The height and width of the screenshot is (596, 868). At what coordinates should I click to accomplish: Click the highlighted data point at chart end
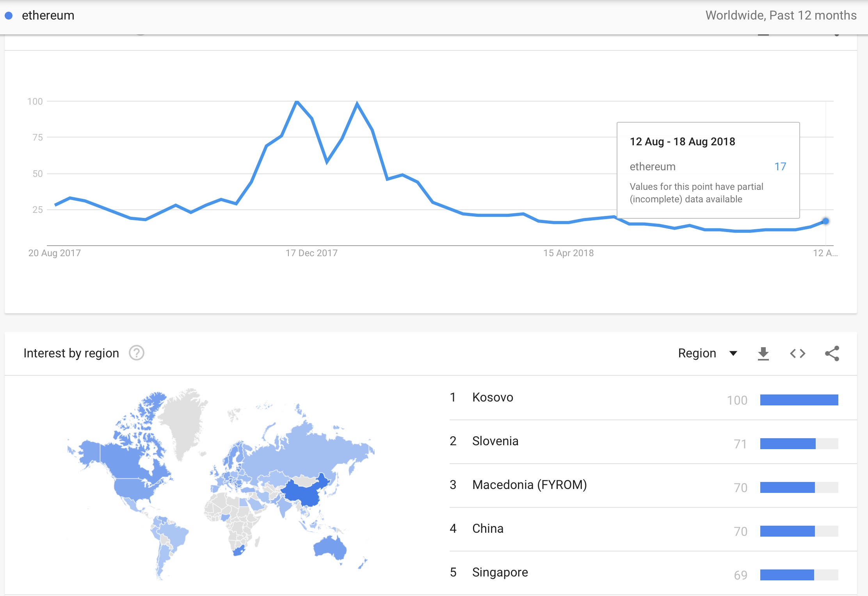(825, 221)
